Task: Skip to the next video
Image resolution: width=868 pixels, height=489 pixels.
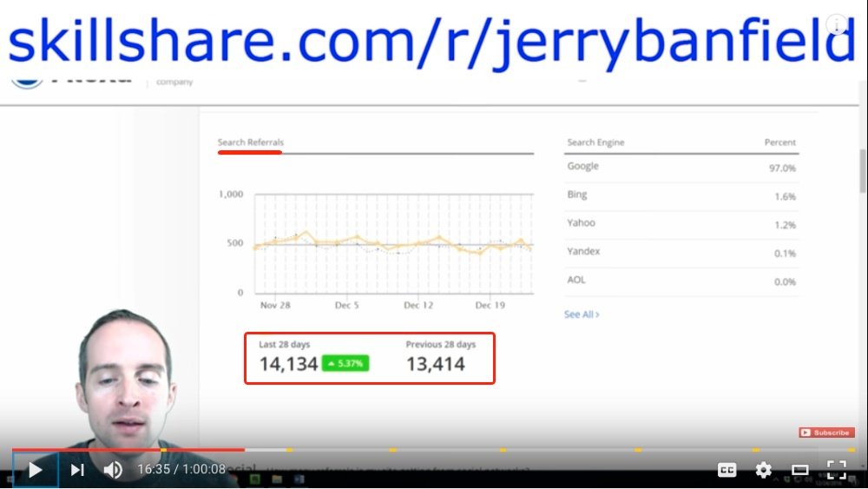Action: [x=77, y=470]
